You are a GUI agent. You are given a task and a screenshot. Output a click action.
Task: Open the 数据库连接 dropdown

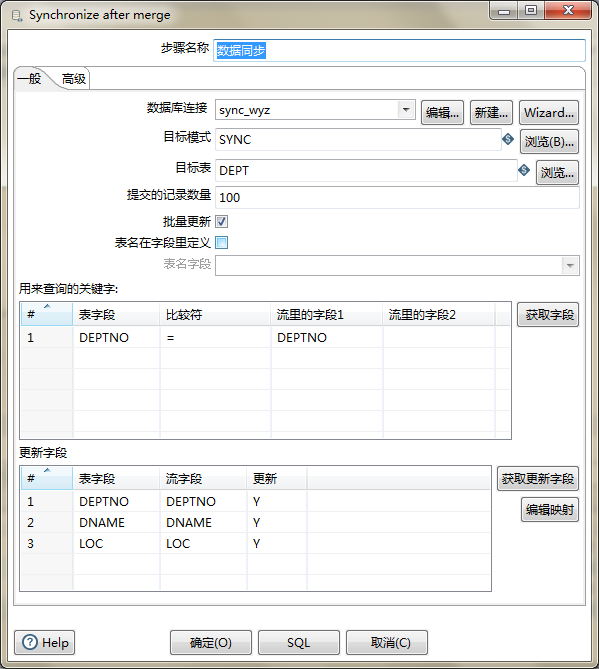[406, 110]
